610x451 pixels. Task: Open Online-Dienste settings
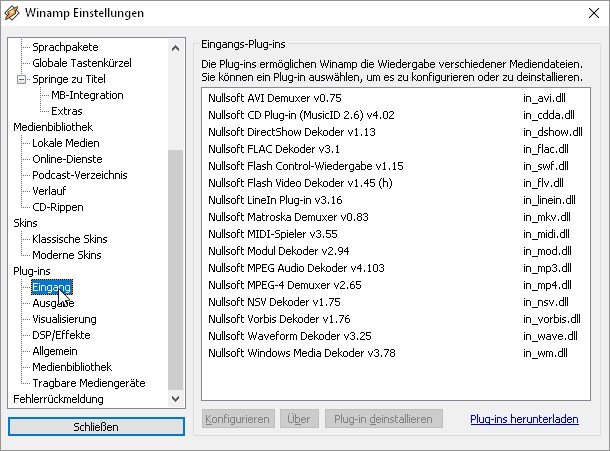click(x=67, y=159)
